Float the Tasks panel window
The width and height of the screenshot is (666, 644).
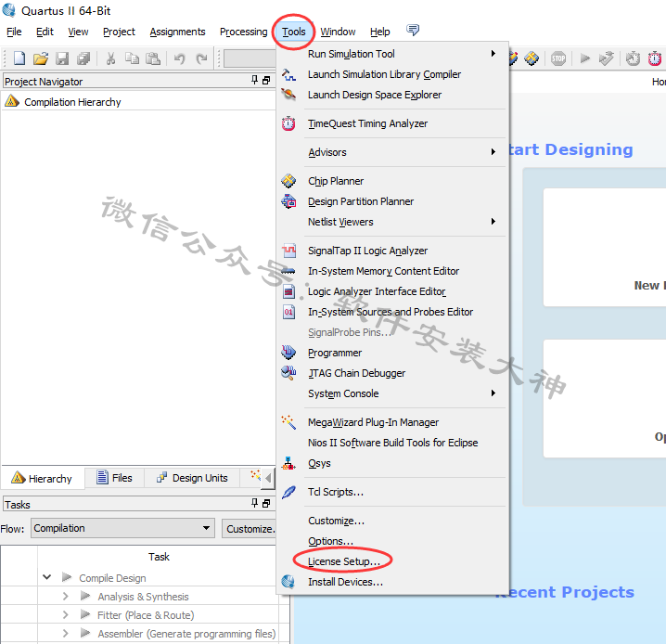click(266, 503)
